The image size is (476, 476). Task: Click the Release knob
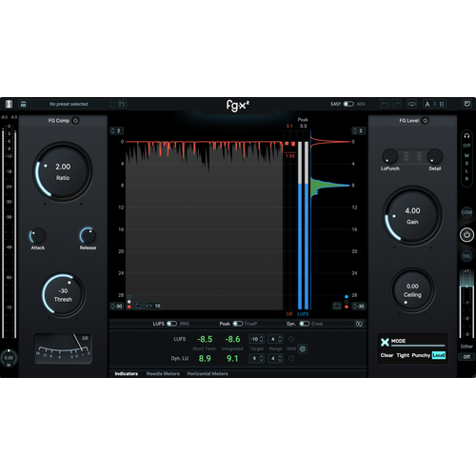[88, 236]
